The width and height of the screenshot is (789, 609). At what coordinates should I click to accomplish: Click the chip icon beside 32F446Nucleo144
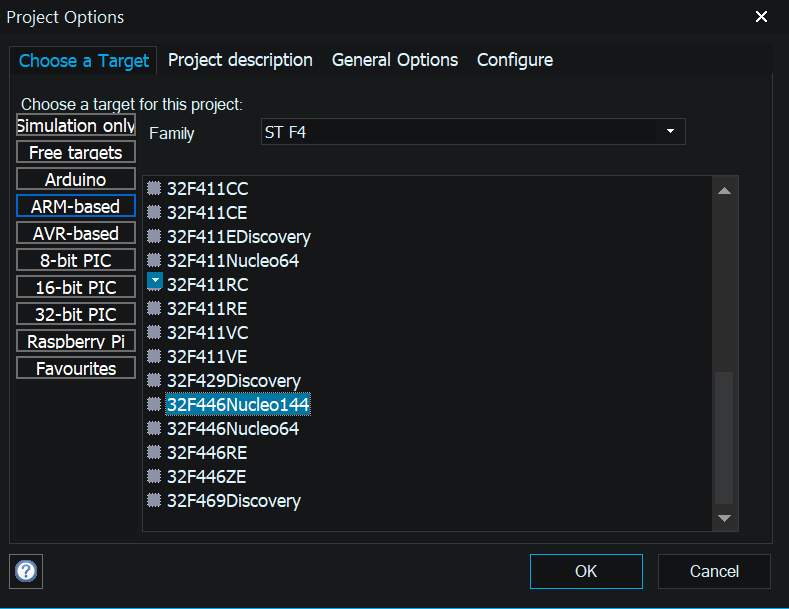click(x=154, y=404)
